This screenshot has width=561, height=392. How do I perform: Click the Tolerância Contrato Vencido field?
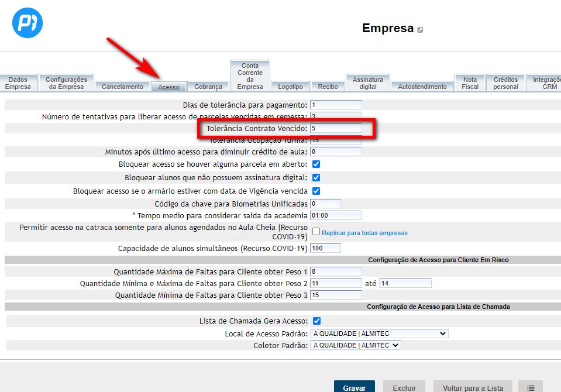pos(336,128)
